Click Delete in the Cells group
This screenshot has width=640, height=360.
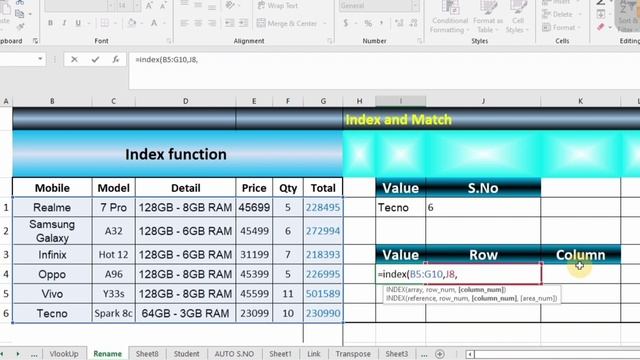click(562, 14)
